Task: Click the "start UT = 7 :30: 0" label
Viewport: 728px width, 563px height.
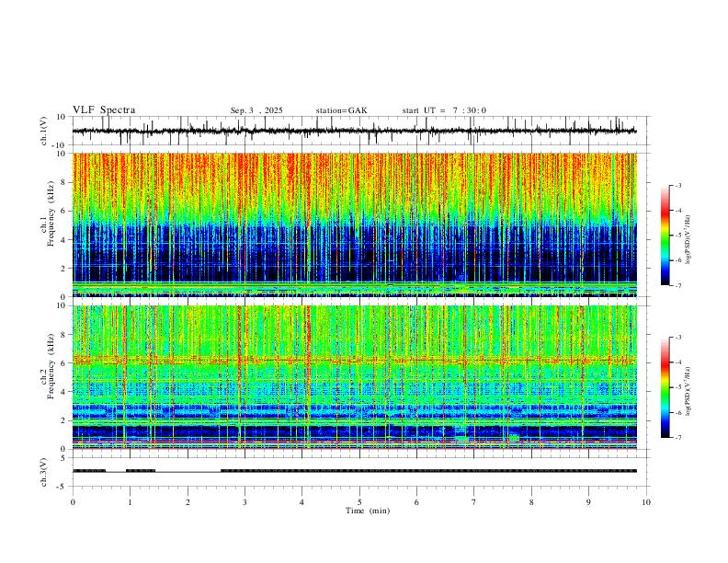Action: coord(444,110)
